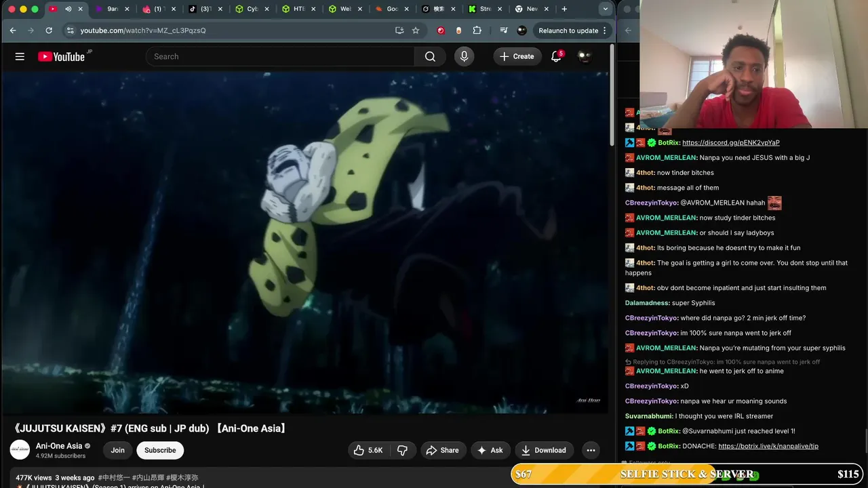Focus the YouTube Search field
The width and height of the screenshot is (868, 488).
coord(280,57)
